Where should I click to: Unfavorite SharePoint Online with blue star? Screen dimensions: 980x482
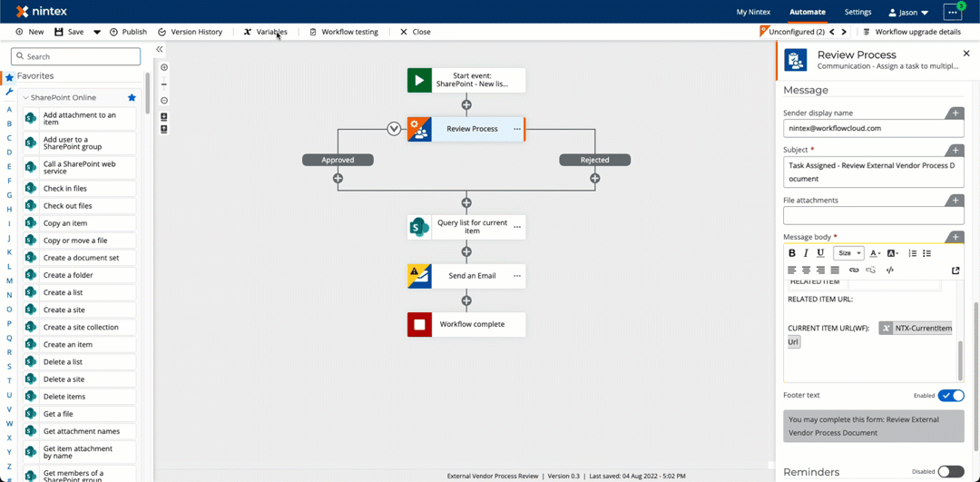pyautogui.click(x=132, y=97)
